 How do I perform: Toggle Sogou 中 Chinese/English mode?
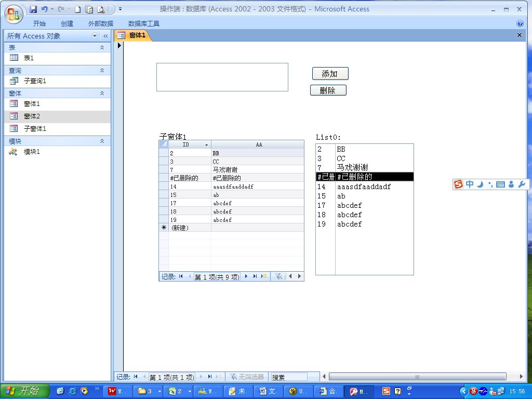470,184
